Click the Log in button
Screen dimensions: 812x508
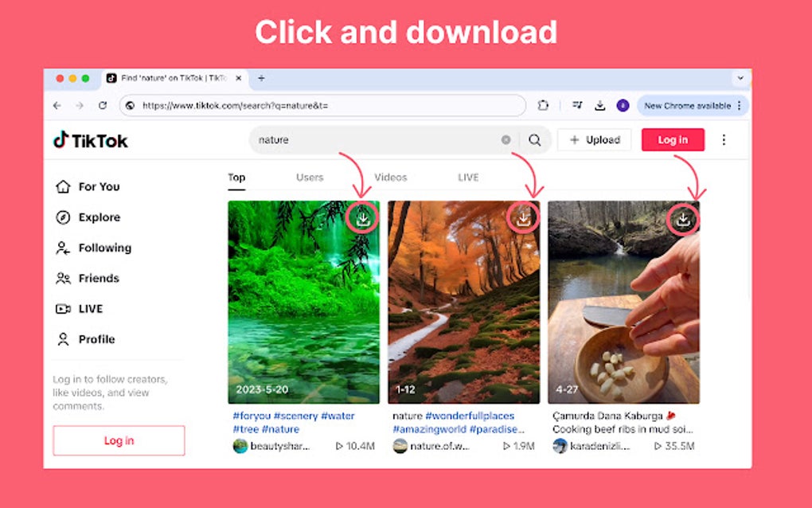(x=672, y=139)
